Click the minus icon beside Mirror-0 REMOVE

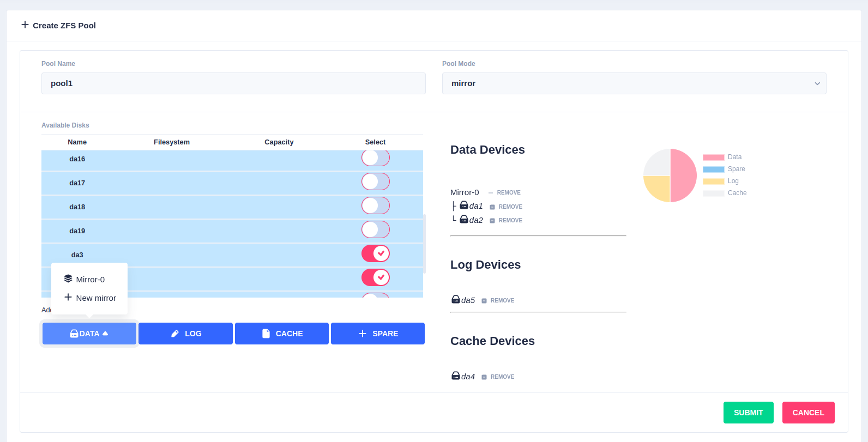click(x=491, y=193)
